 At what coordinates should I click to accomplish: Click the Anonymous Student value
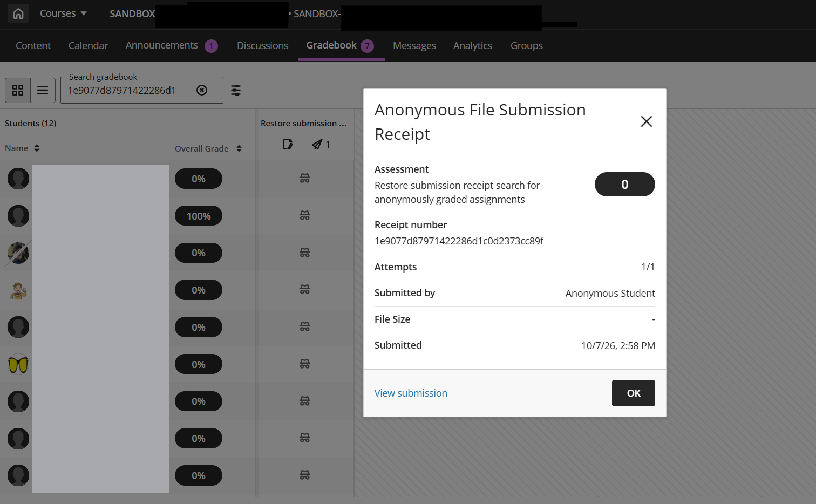[x=610, y=294]
